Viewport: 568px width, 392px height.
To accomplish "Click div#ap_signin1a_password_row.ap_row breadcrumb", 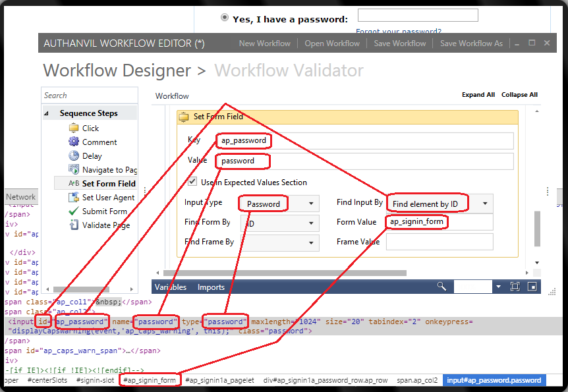I will click(326, 380).
